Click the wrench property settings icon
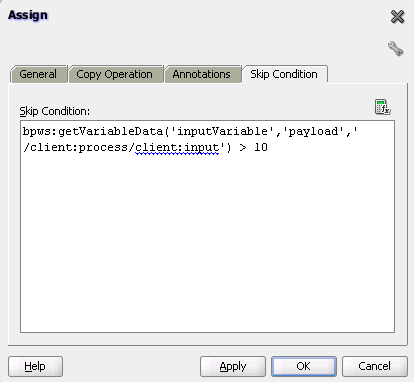 coord(395,49)
